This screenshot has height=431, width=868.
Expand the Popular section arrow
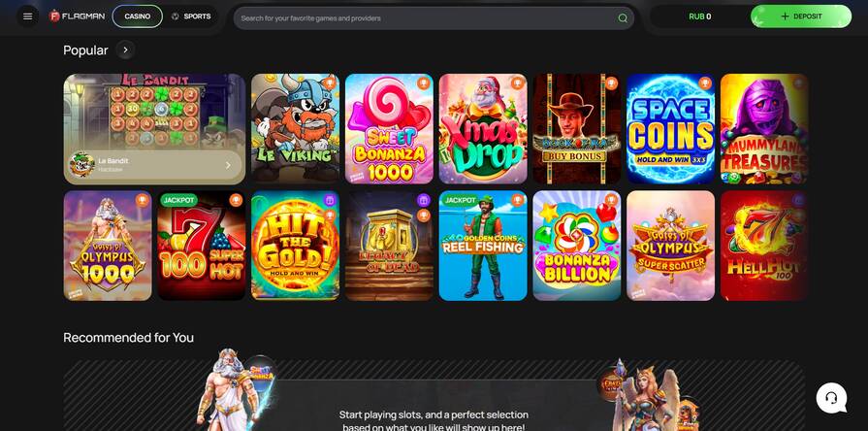tap(126, 50)
